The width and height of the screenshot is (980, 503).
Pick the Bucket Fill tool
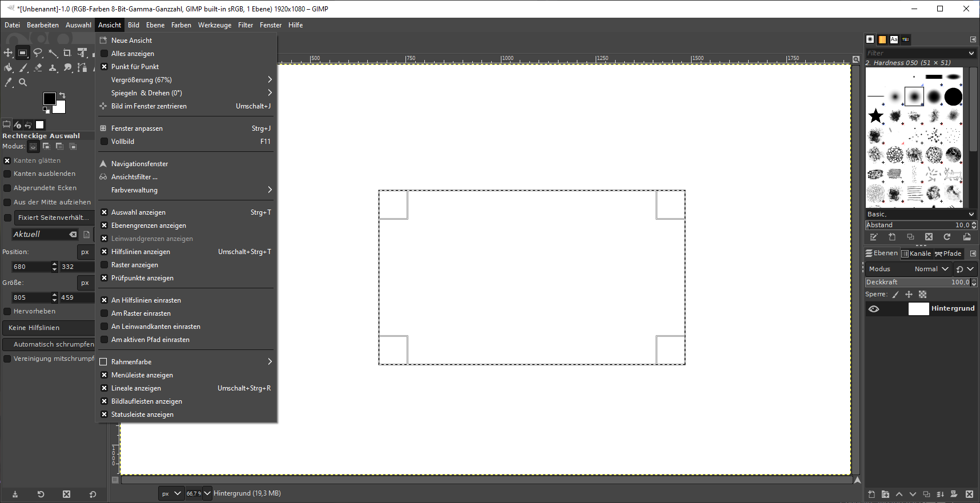pyautogui.click(x=9, y=68)
